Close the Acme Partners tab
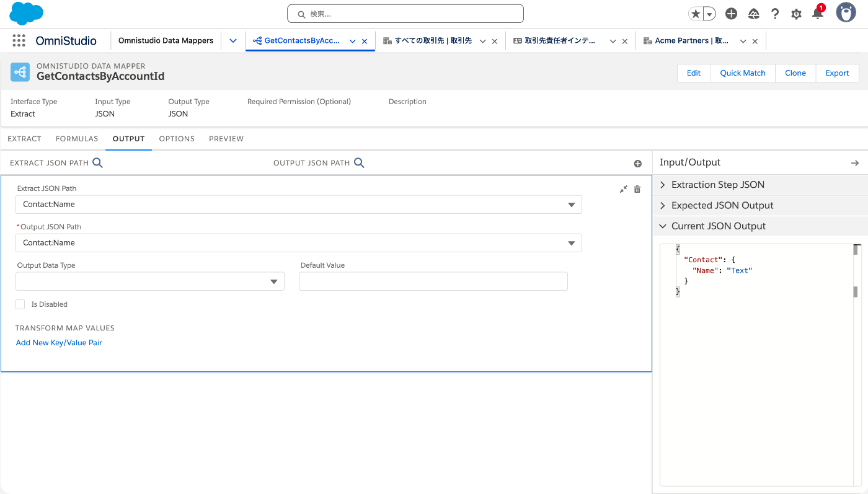This screenshot has width=868, height=494. point(755,41)
